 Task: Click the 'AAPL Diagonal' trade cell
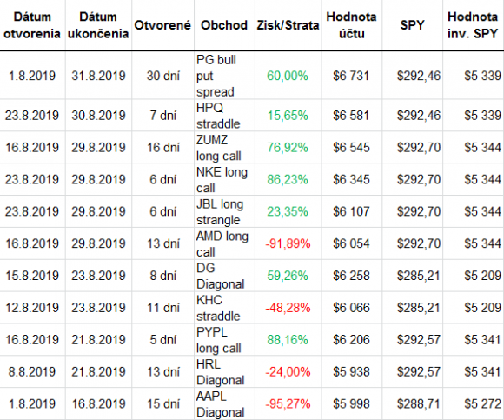coord(224,404)
